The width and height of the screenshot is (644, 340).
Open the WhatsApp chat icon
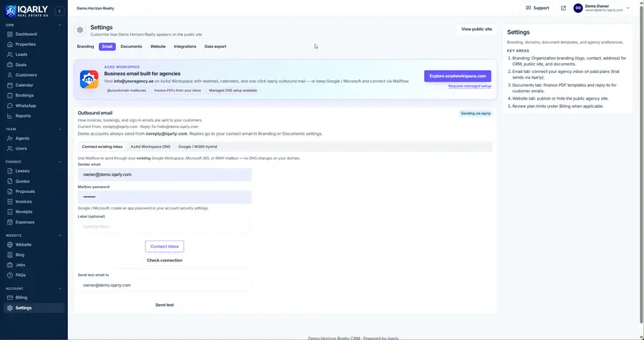pyautogui.click(x=10, y=105)
